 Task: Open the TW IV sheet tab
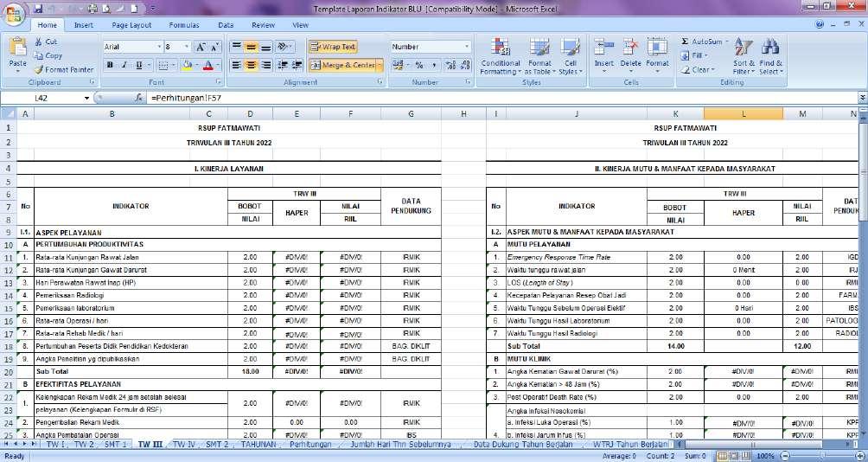[x=184, y=445]
